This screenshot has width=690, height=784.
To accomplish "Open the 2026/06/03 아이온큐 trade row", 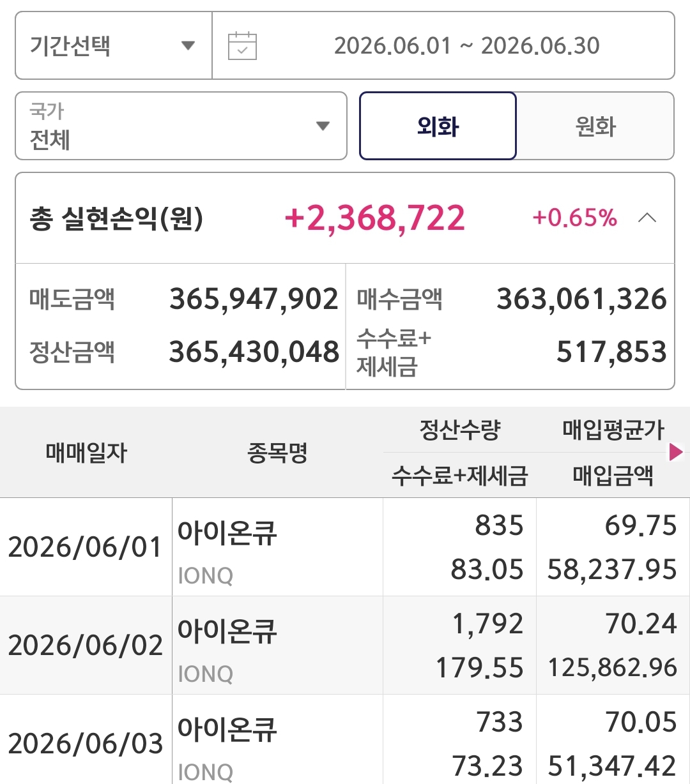I will tap(345, 739).
